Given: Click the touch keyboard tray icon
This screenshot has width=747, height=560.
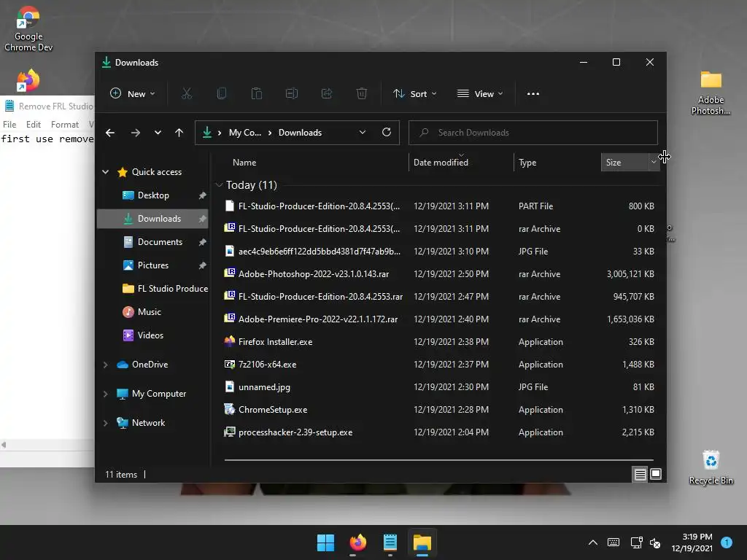Looking at the screenshot, I should coord(614,542).
